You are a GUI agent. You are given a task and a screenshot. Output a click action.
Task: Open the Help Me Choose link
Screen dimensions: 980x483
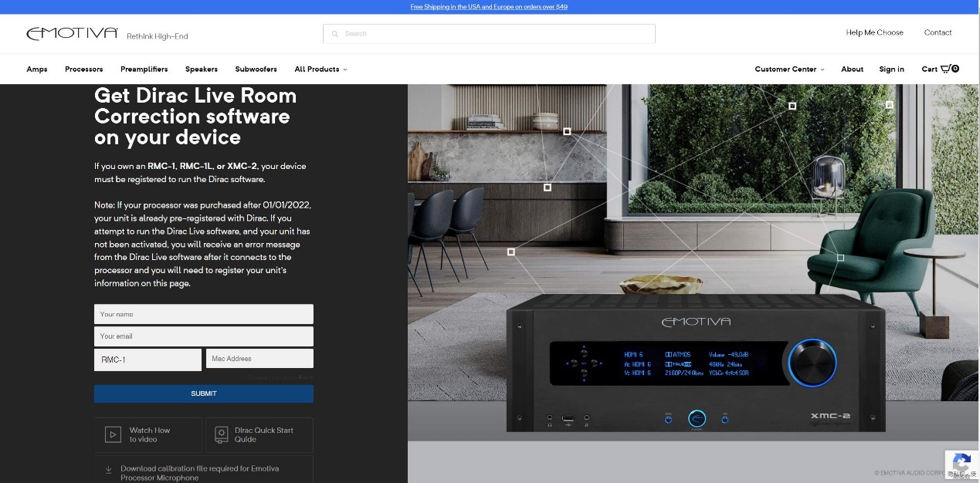pyautogui.click(x=874, y=32)
